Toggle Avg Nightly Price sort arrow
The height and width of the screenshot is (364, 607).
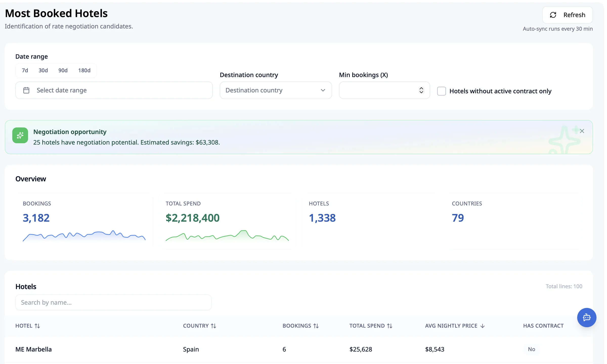tap(482, 326)
